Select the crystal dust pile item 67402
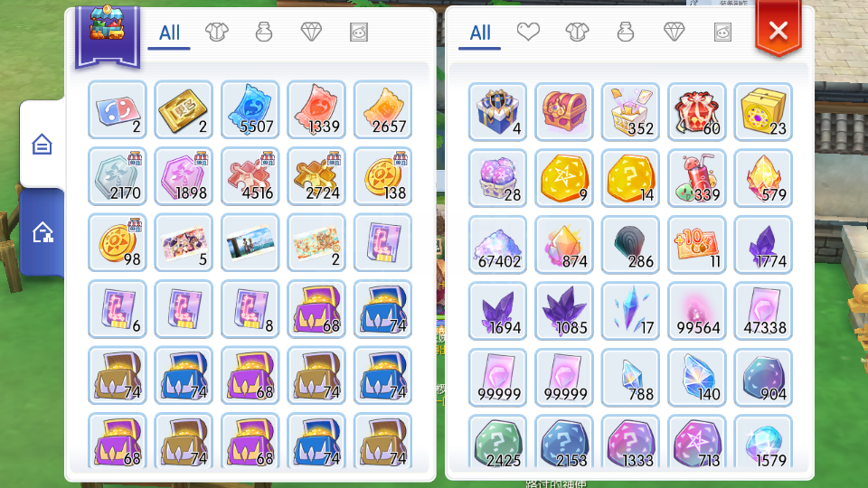This screenshot has width=868, height=488. tap(497, 245)
